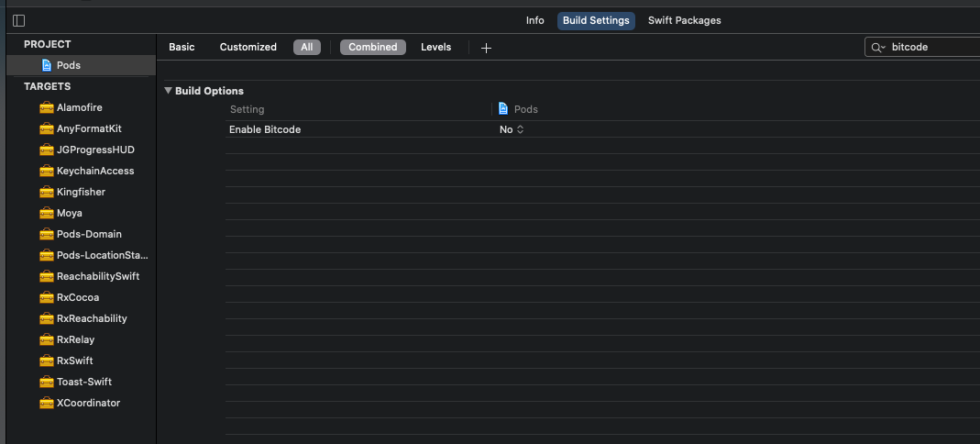Click the Kingfisher target toolbox icon
The height and width of the screenshot is (444, 980).
(46, 192)
